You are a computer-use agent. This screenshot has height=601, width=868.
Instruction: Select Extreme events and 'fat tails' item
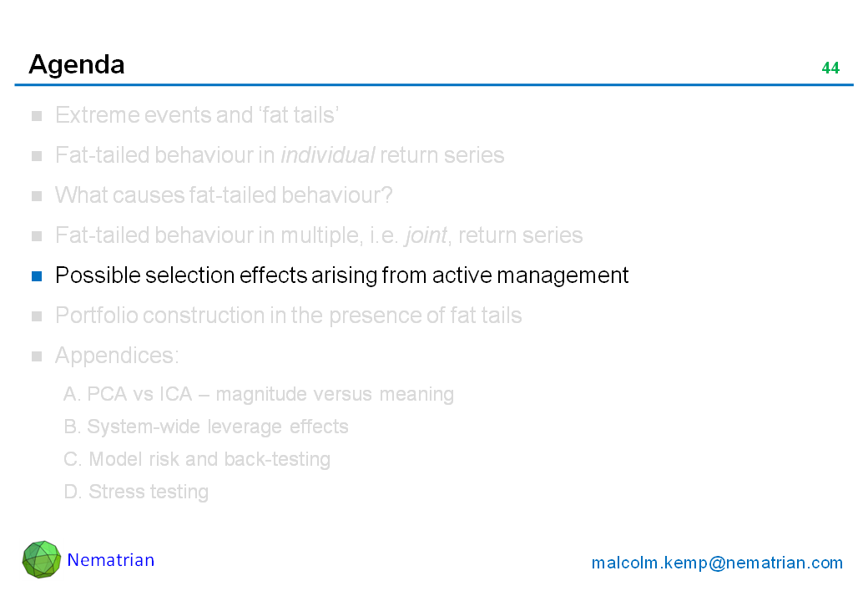click(196, 115)
